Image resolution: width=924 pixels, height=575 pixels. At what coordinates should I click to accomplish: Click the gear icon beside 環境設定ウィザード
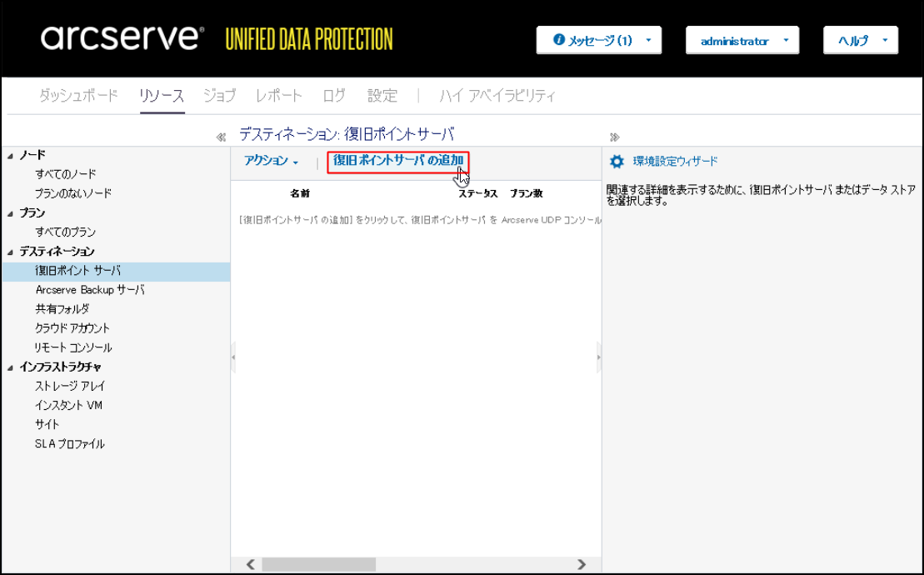click(x=617, y=162)
